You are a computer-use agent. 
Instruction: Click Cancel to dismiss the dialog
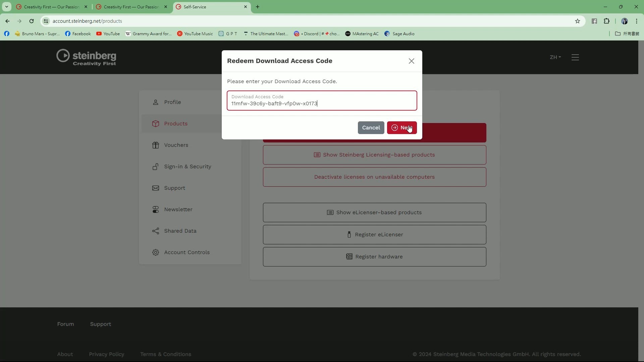[371, 127]
